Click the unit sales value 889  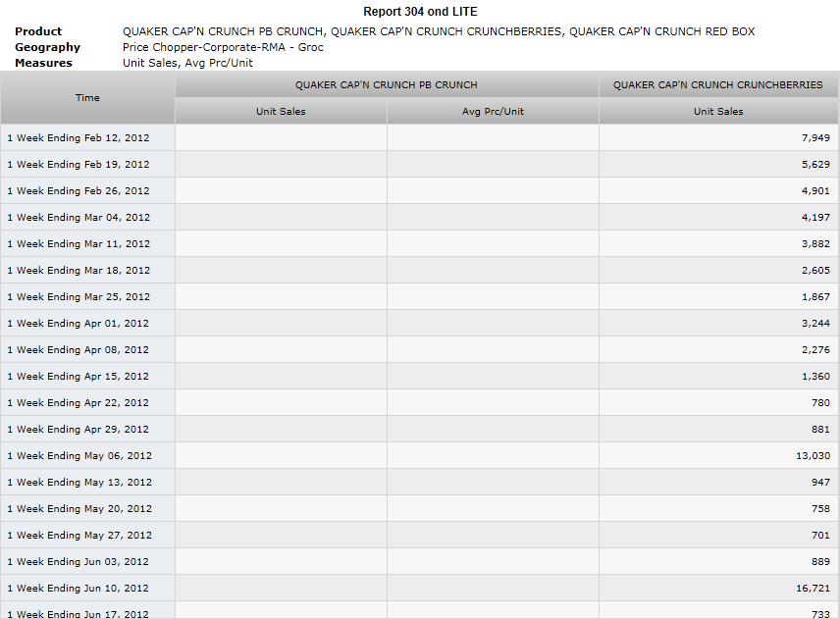pos(820,562)
